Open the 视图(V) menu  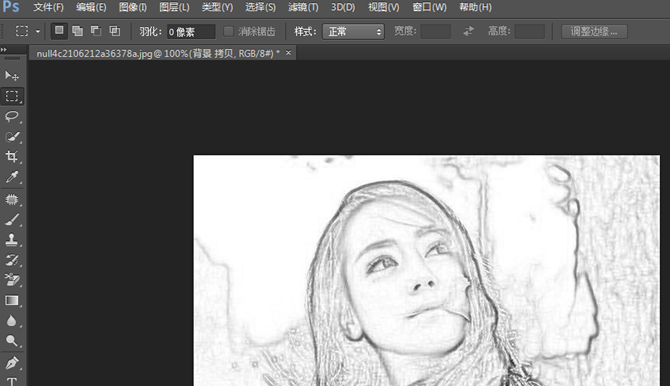[x=384, y=7]
